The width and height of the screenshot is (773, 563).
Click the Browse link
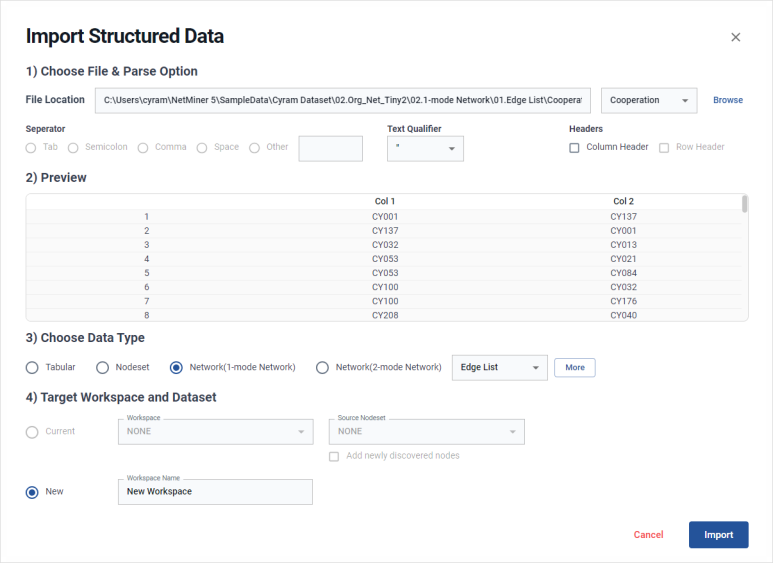click(x=727, y=100)
